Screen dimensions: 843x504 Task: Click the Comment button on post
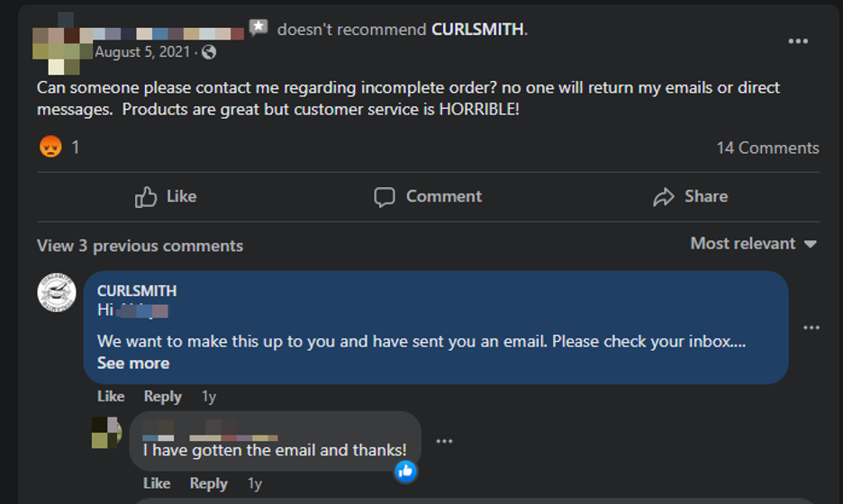click(x=428, y=196)
